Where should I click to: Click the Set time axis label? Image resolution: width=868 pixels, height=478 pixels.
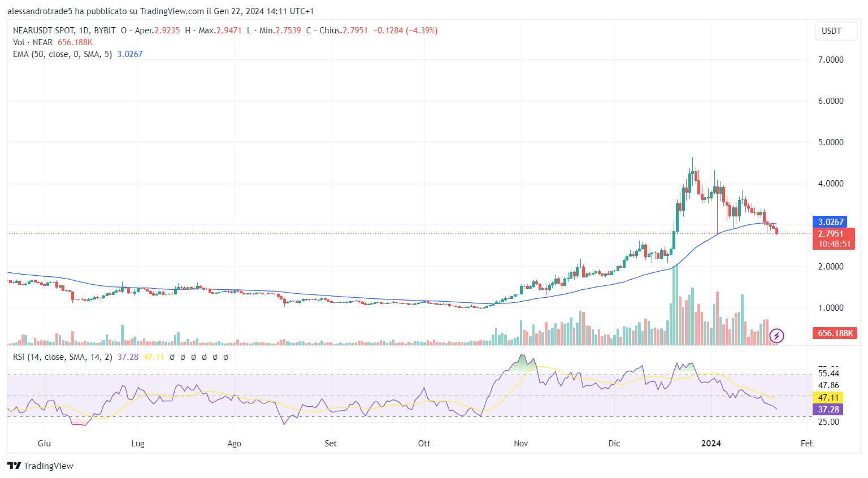[x=331, y=444]
